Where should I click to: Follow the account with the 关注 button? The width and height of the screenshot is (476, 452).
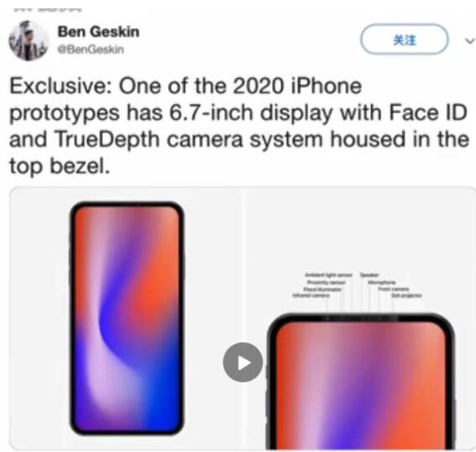pyautogui.click(x=404, y=39)
